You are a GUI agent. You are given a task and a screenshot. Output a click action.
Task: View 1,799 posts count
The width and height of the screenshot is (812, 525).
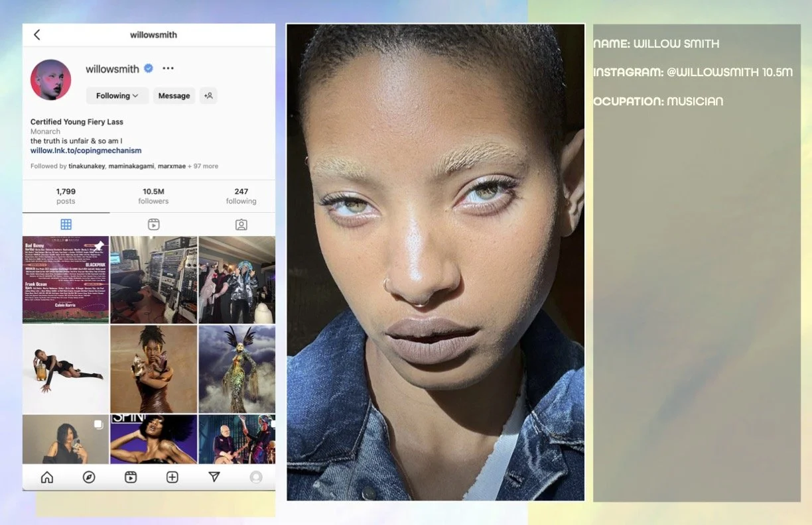click(66, 196)
